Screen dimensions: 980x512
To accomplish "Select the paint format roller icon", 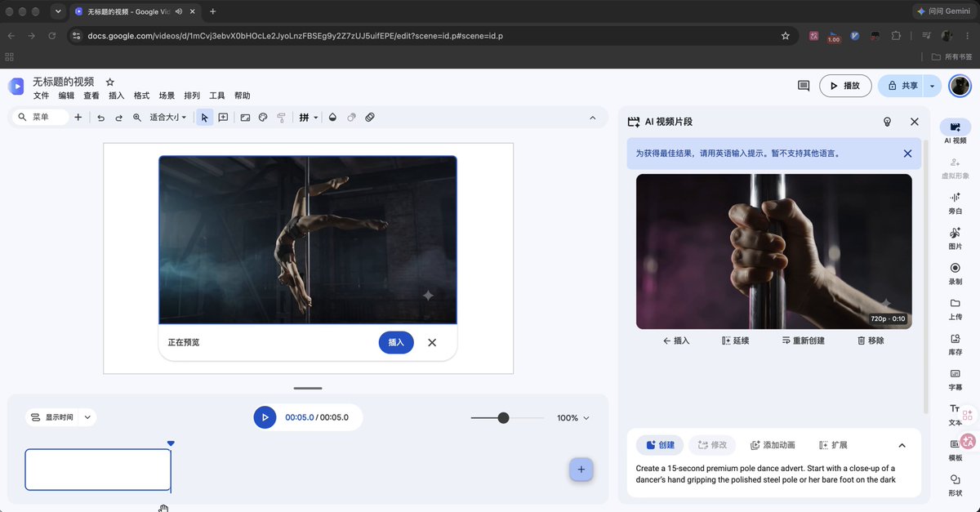I will 281,118.
